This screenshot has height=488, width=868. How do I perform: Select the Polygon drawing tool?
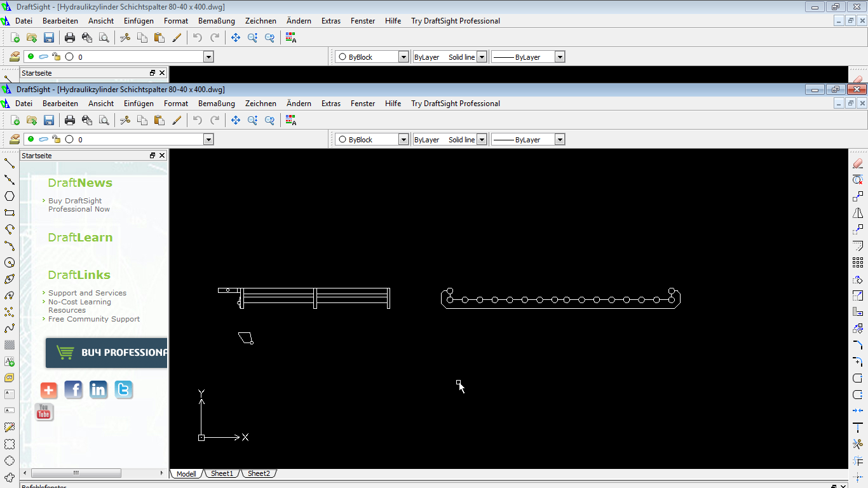click(x=10, y=196)
